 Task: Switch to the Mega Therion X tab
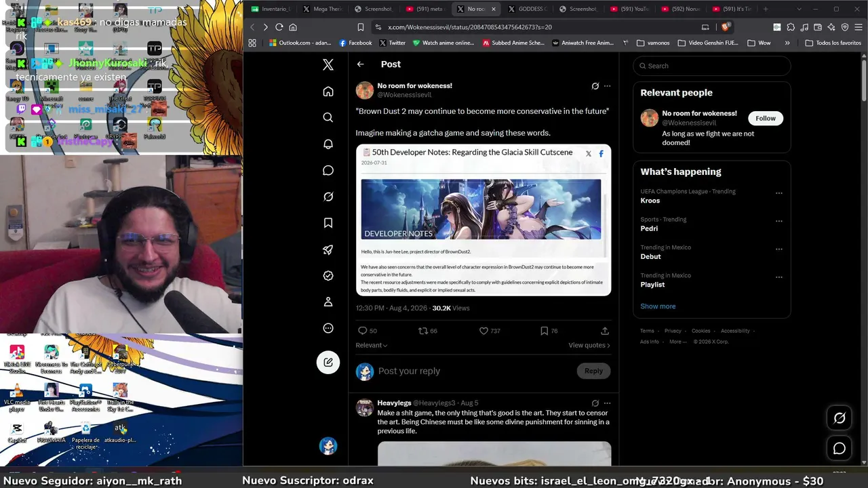pos(321,9)
